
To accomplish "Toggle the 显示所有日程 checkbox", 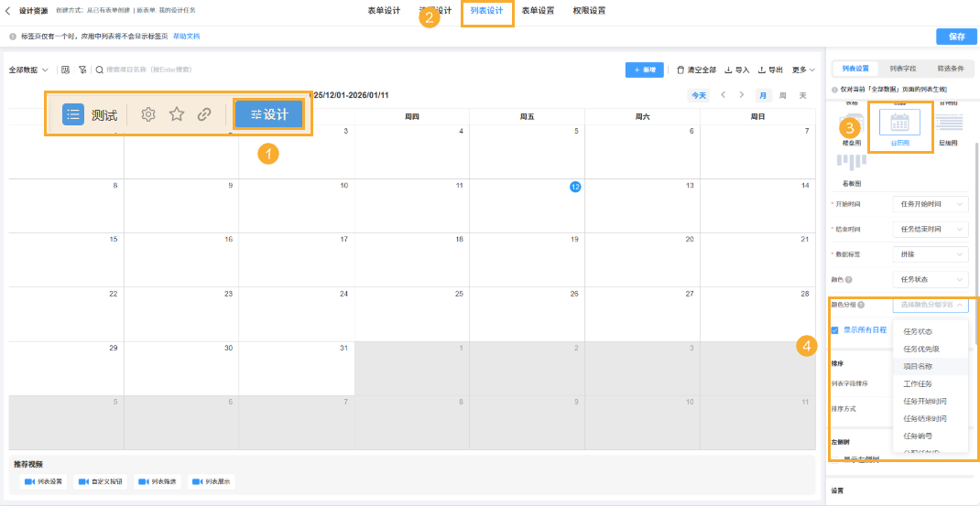I will point(835,330).
